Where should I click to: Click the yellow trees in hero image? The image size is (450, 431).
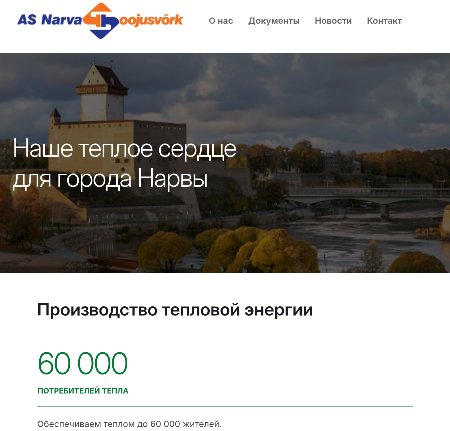(257, 249)
